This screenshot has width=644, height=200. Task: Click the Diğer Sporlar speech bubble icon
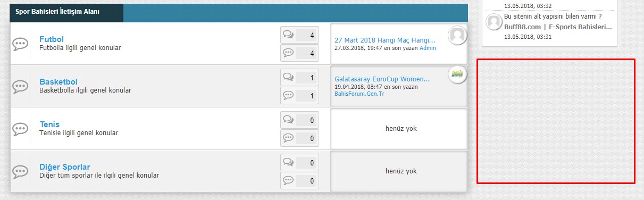pos(20,172)
